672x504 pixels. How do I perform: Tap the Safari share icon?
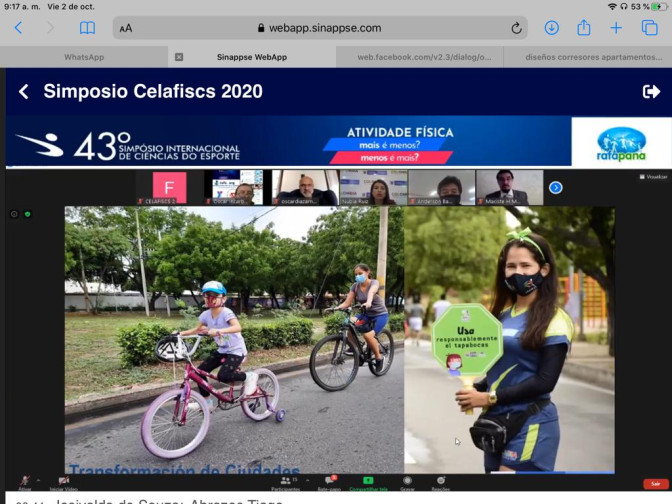pyautogui.click(x=583, y=28)
